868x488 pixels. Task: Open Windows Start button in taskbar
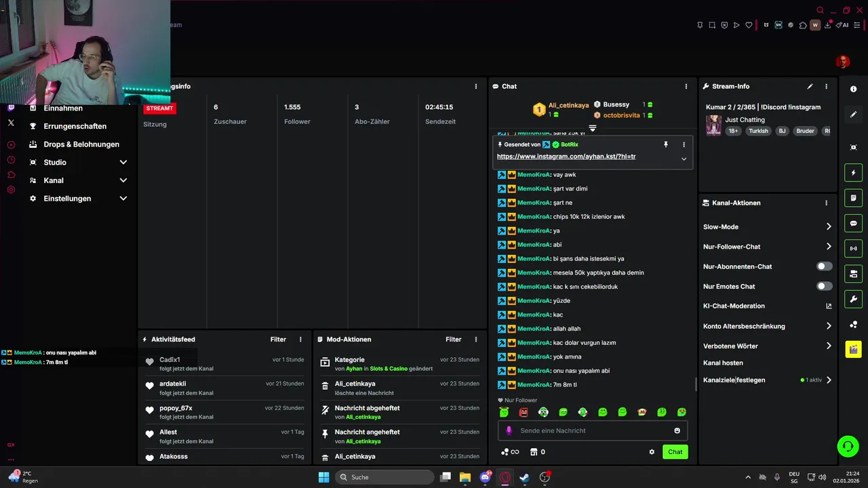[x=324, y=477]
